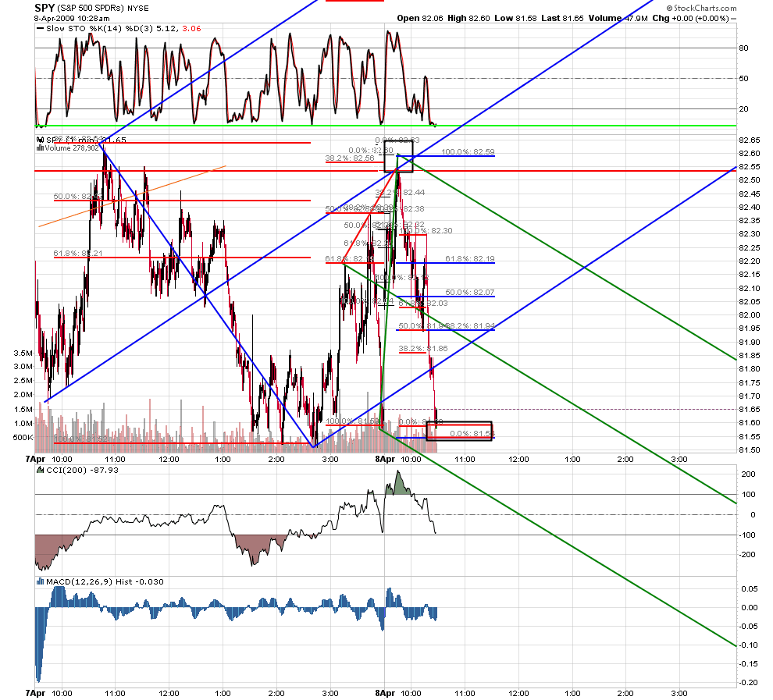This screenshot has width=773, height=700.
Task: Click the 100.0%: 82.59 Fibonacci label
Action: (x=468, y=151)
